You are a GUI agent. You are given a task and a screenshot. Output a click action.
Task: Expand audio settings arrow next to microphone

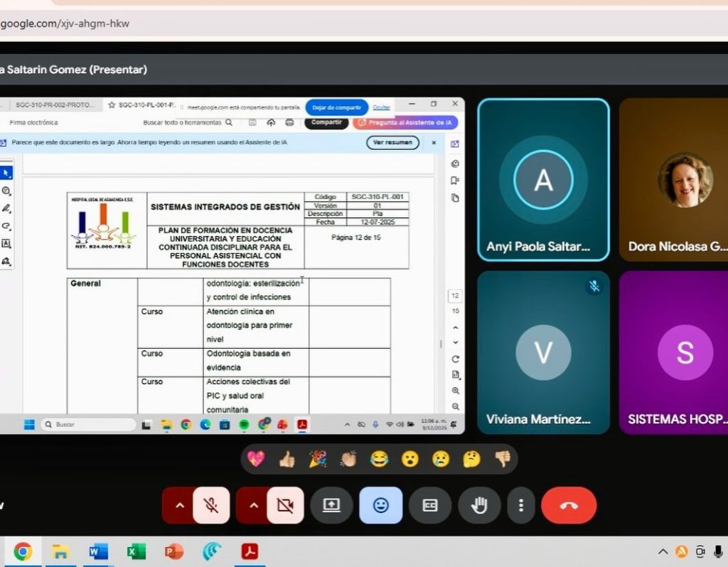tap(179, 505)
